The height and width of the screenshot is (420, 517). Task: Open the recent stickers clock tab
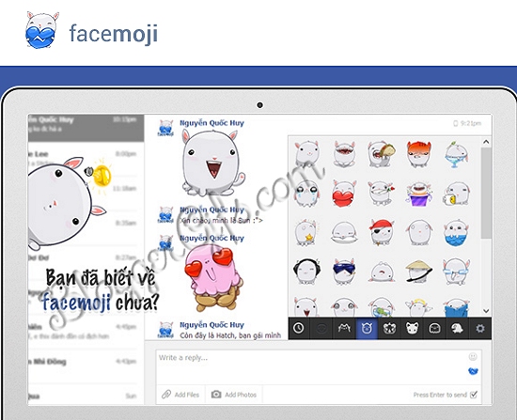tap(299, 328)
